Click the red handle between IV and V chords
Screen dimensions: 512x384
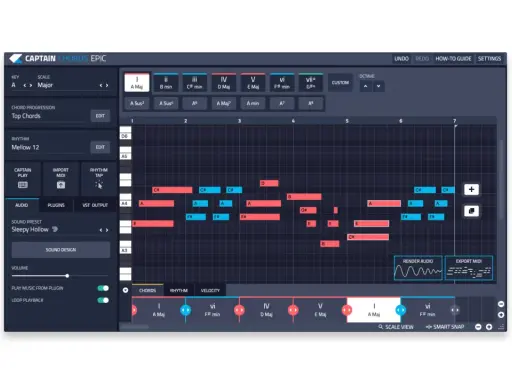293,310
